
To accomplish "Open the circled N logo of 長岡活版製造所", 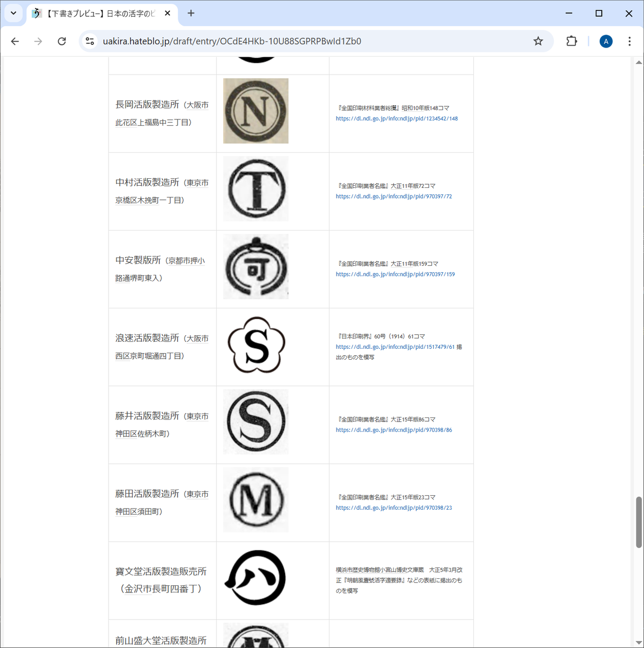I will (x=256, y=111).
